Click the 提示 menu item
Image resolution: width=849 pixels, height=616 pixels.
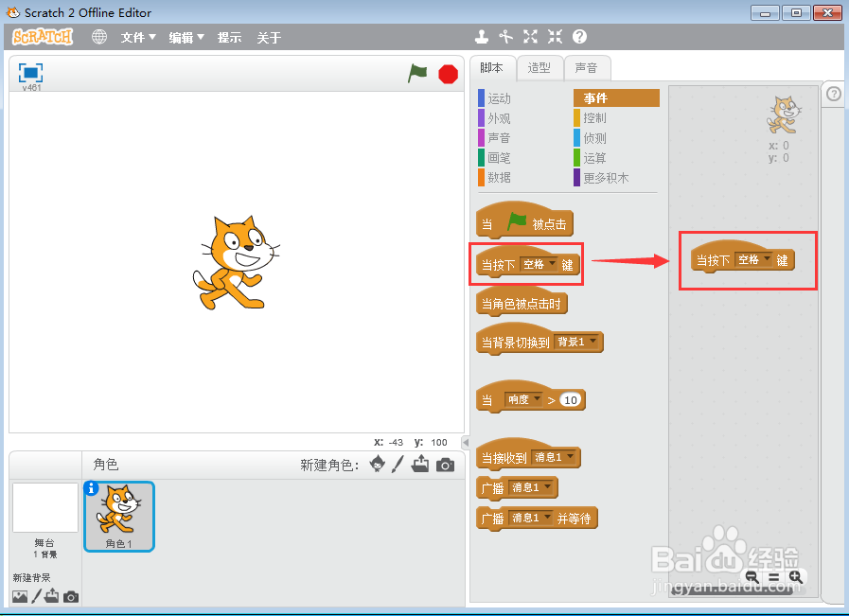(230, 37)
